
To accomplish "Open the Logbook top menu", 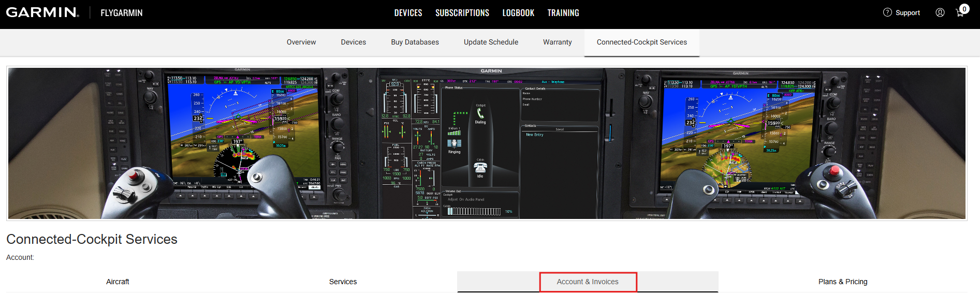I will coord(518,13).
